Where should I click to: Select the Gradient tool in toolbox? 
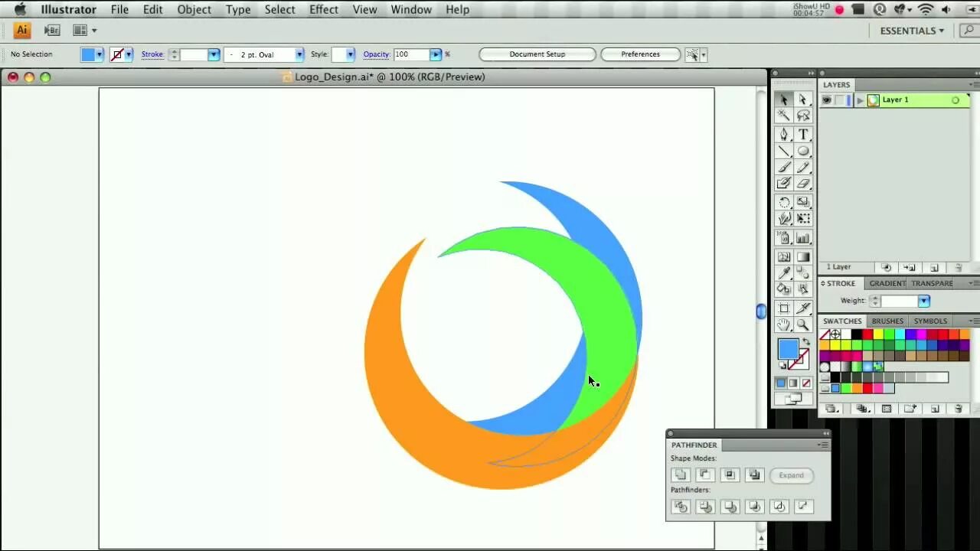(803, 257)
